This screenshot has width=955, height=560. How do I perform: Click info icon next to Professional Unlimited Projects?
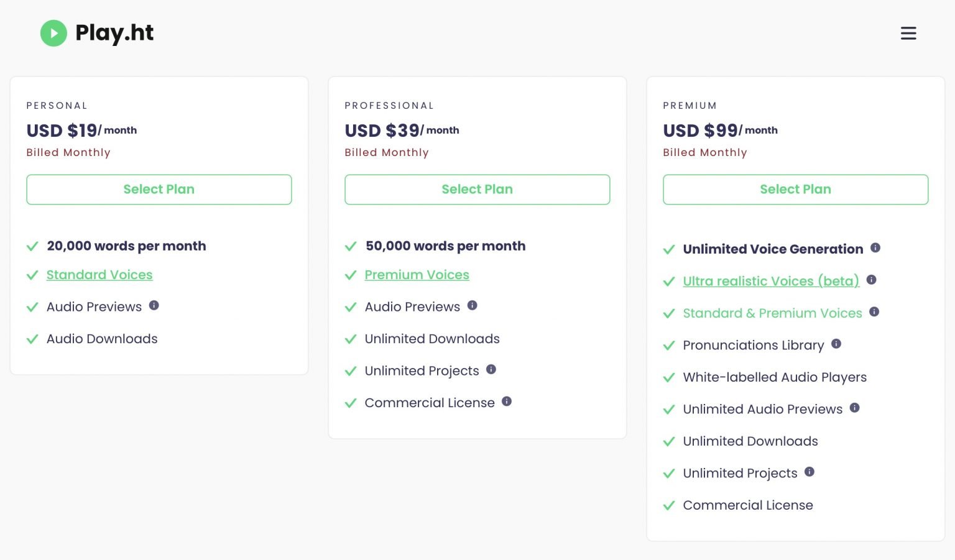[491, 369]
